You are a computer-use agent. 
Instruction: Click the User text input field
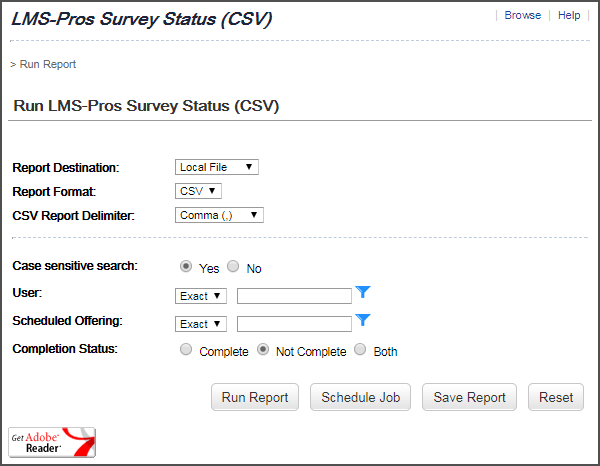click(294, 296)
